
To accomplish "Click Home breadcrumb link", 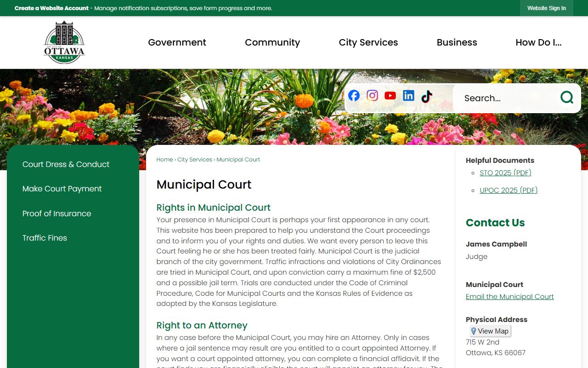I will coord(164,160).
